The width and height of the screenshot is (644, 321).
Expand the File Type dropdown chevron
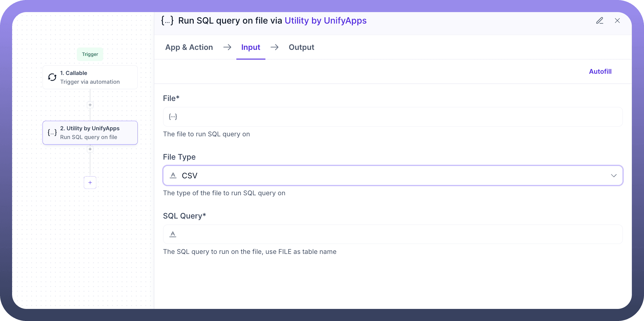click(x=613, y=176)
